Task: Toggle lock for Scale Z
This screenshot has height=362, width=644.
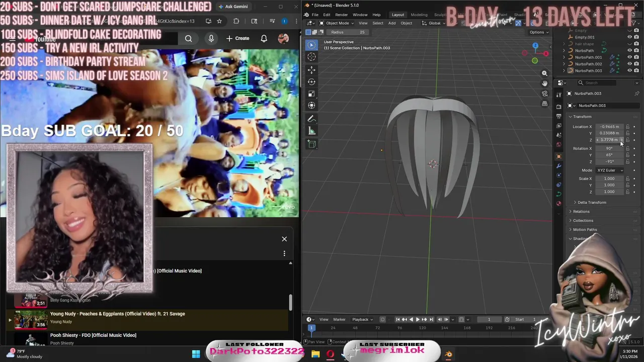Action: click(627, 192)
